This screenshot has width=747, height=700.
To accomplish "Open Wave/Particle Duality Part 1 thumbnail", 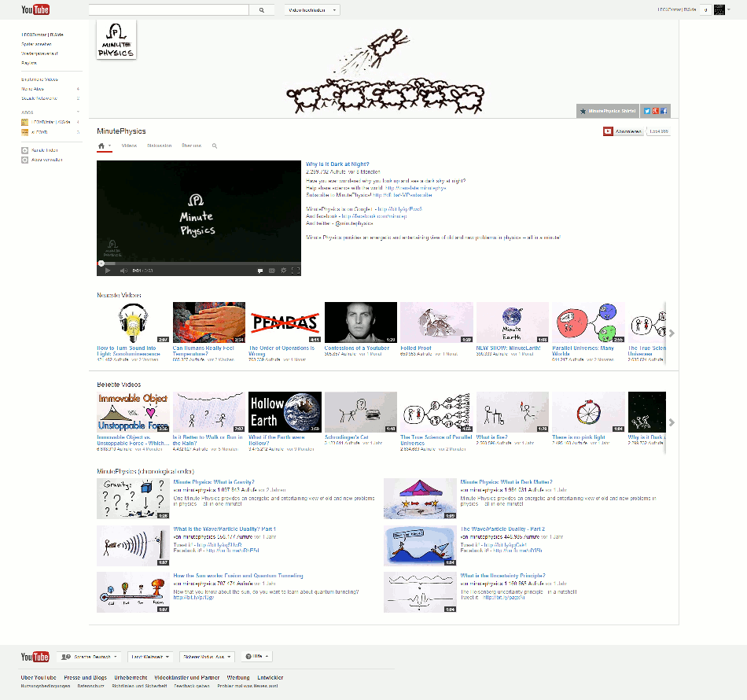I will point(133,546).
